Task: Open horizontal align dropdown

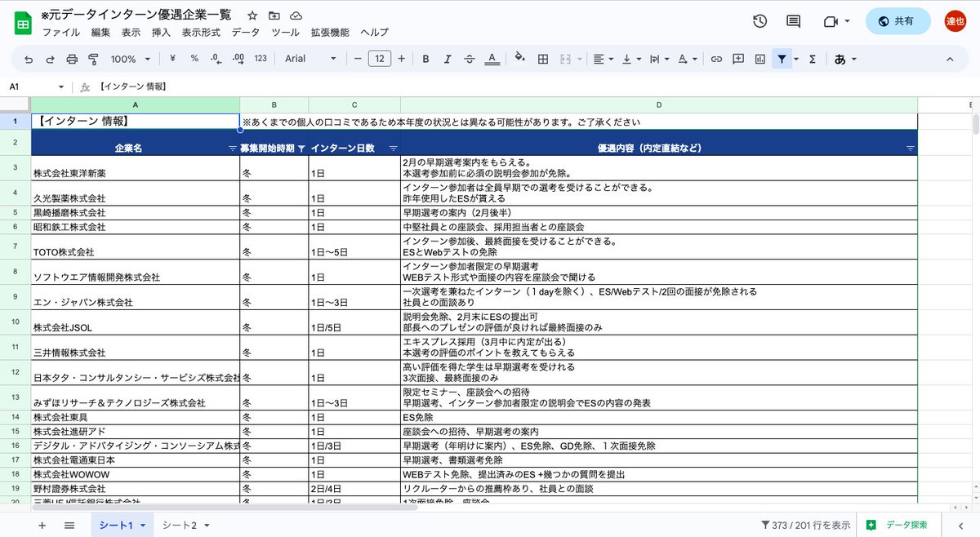Action: click(x=603, y=59)
